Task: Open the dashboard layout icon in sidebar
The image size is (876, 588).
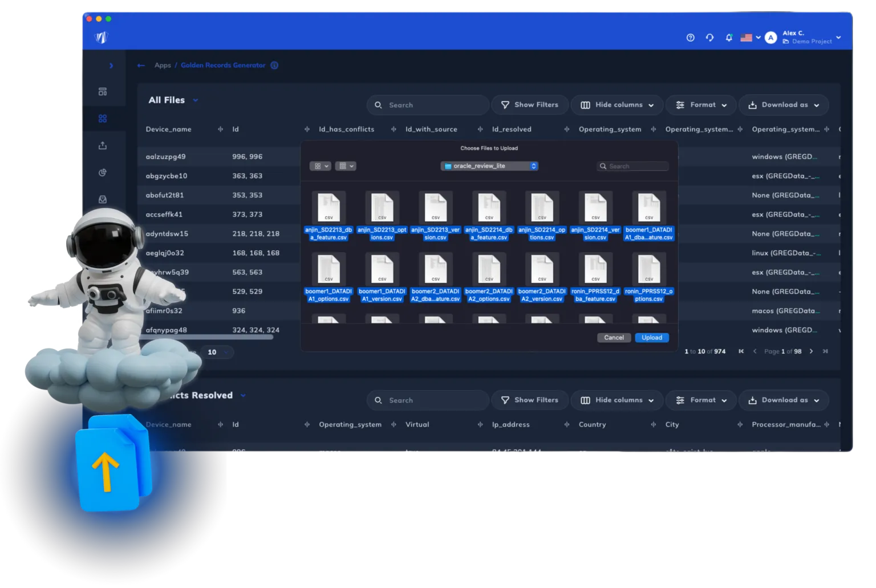Action: (103, 92)
